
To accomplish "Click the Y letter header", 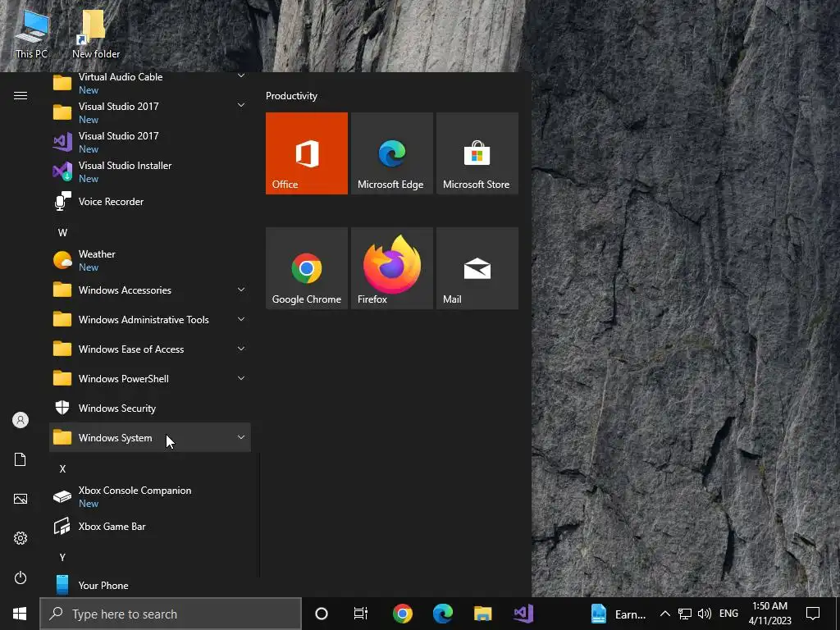I will [62, 557].
